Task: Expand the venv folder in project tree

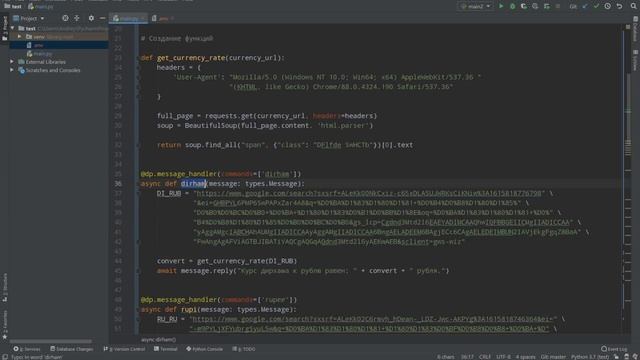Action: pos(19,36)
